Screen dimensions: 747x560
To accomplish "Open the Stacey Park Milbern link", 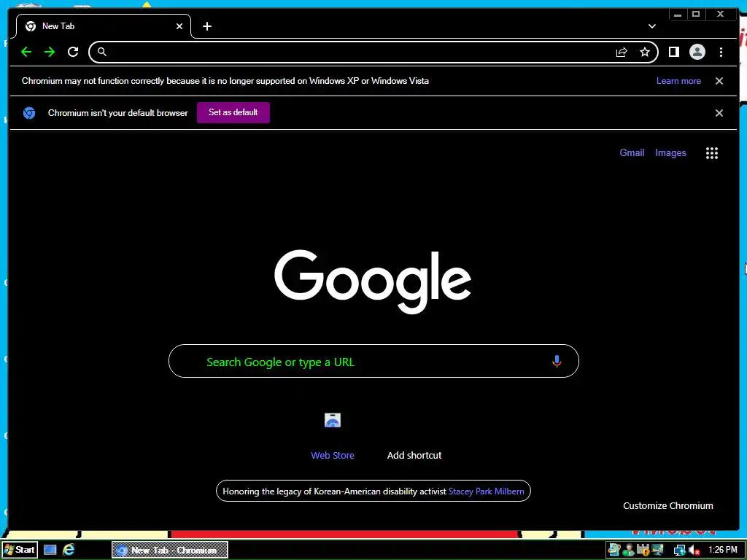I will point(486,491).
